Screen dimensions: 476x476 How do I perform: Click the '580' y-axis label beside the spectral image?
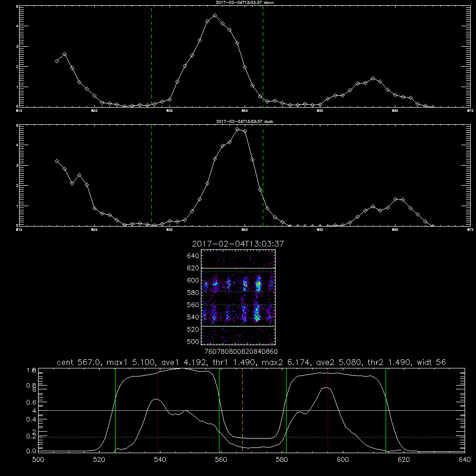[193, 293]
